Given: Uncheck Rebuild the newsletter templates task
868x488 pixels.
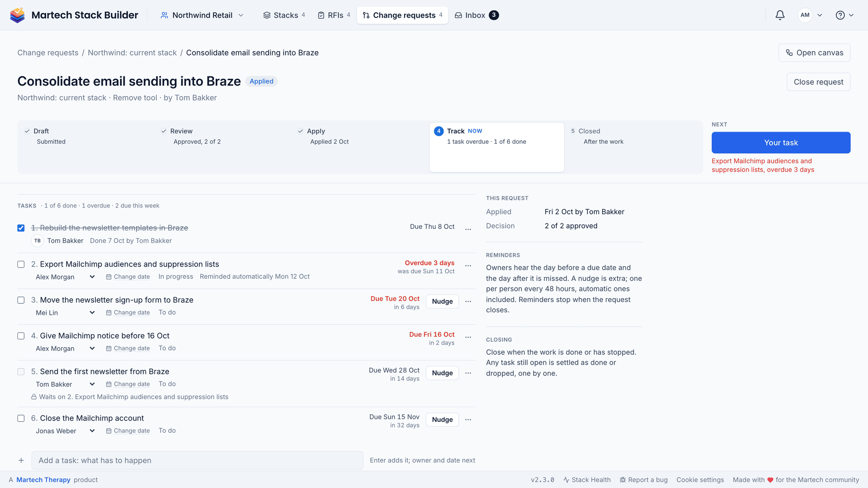Looking at the screenshot, I should (21, 228).
